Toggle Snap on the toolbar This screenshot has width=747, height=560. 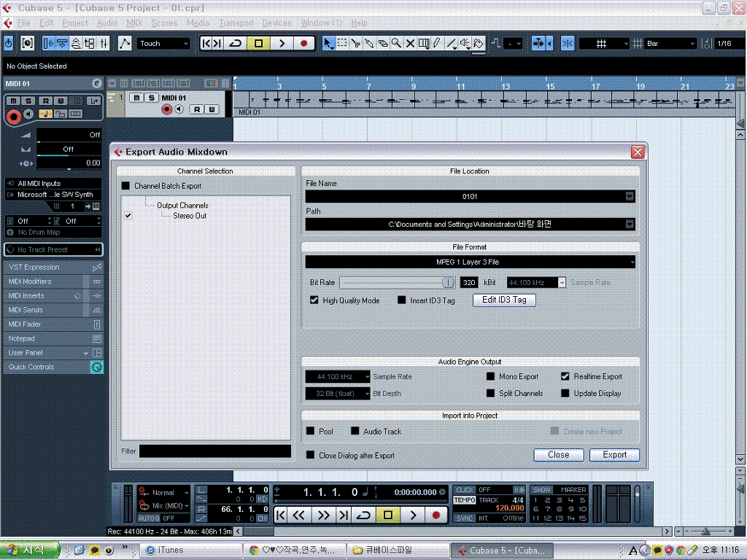click(x=568, y=43)
